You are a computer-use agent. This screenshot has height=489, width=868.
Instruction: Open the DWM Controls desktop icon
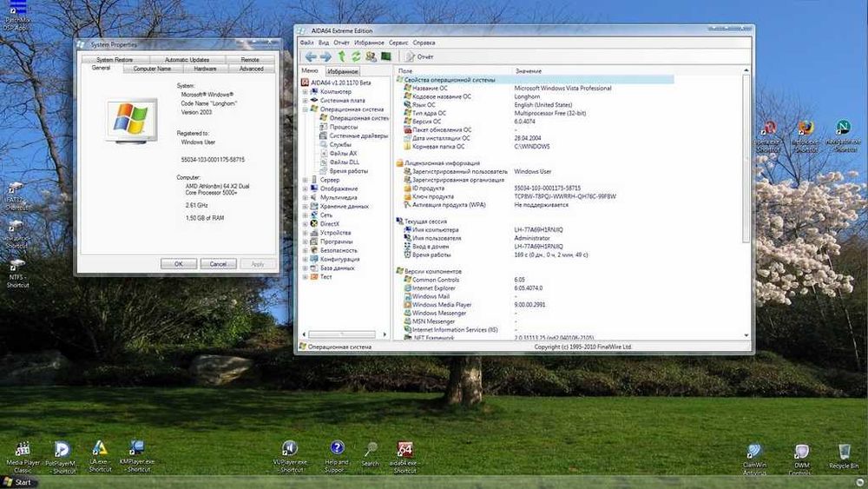[801, 459]
